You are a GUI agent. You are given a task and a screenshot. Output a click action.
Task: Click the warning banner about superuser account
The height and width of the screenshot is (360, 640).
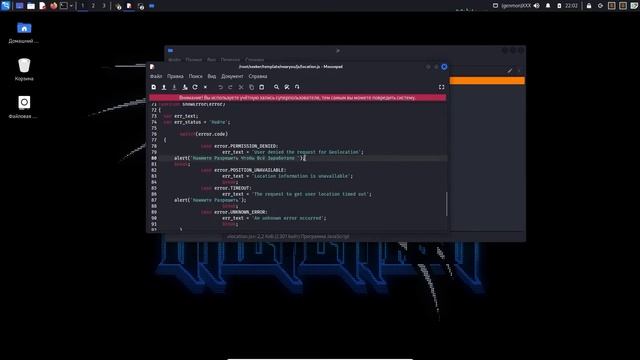(x=298, y=98)
